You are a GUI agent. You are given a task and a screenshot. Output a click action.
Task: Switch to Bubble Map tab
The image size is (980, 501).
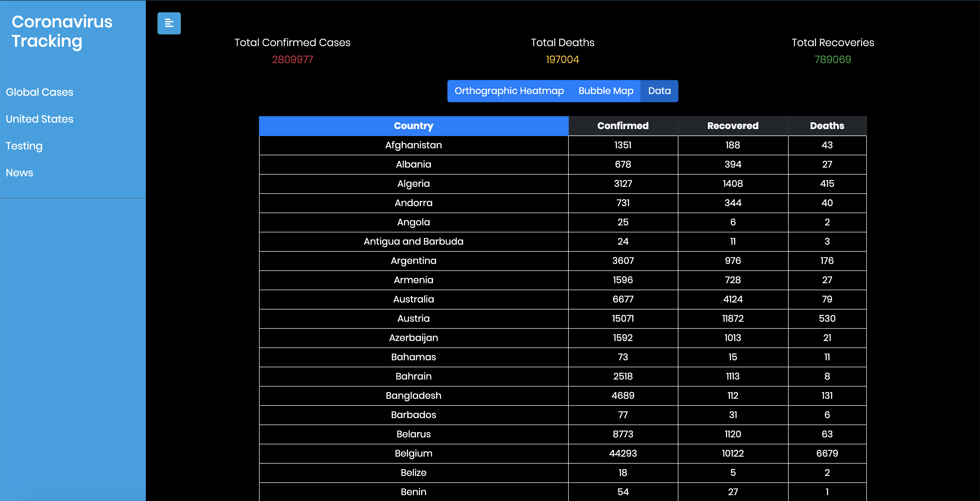click(x=606, y=91)
